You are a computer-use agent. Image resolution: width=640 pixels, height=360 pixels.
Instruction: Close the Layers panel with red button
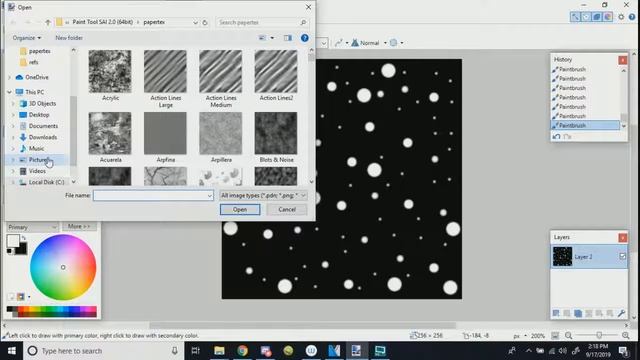click(622, 238)
